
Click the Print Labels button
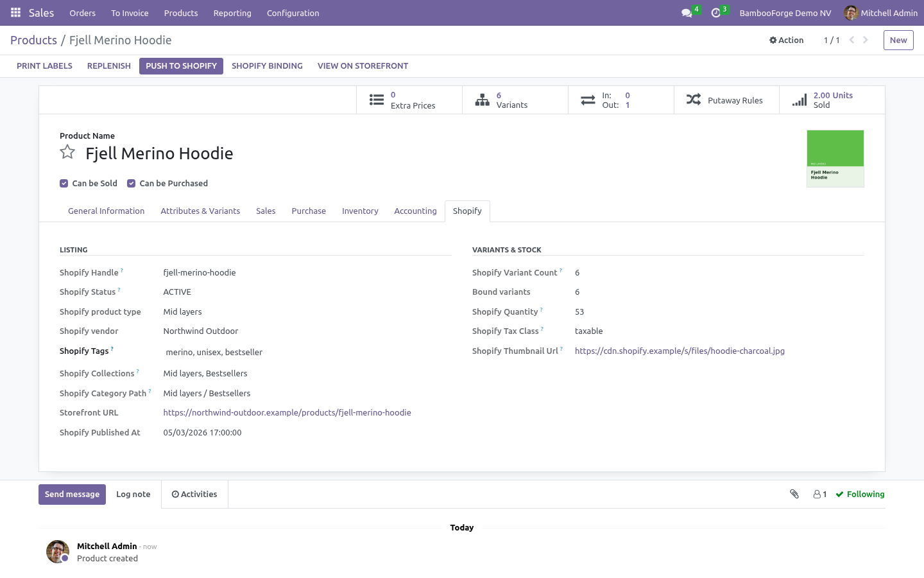44,66
